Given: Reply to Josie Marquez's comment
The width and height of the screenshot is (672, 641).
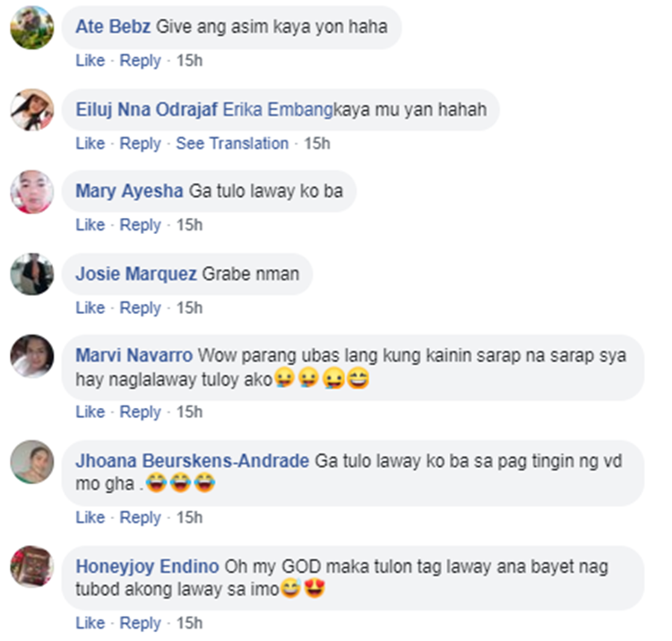Looking at the screenshot, I should 140,308.
